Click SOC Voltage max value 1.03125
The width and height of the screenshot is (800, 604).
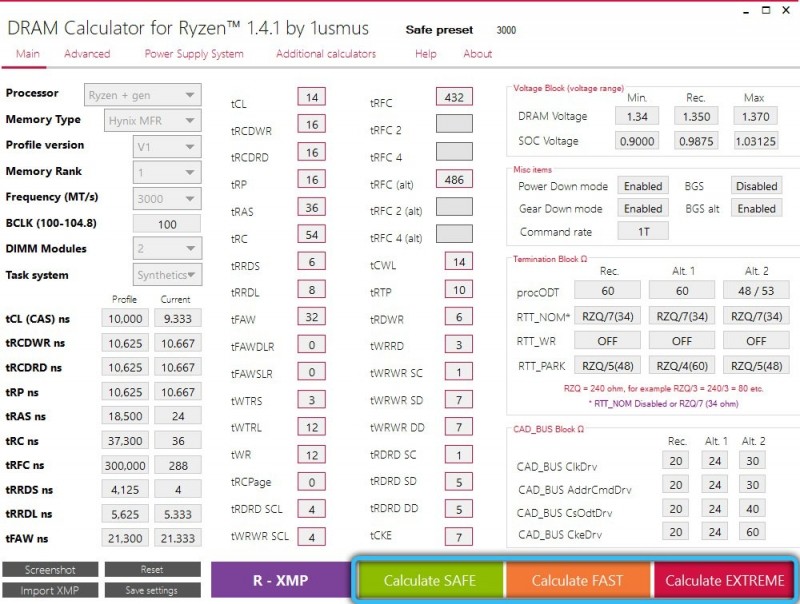pyautogui.click(x=755, y=141)
